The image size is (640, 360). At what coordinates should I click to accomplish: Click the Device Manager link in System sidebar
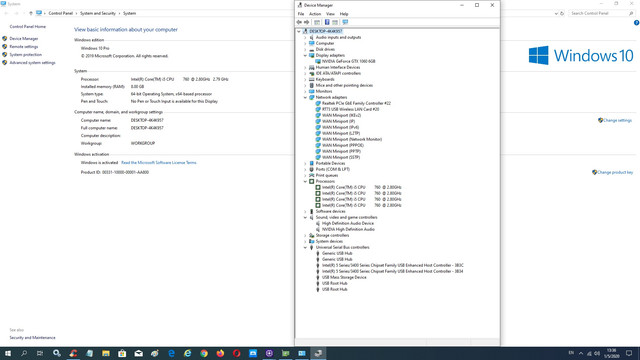[x=24, y=39]
